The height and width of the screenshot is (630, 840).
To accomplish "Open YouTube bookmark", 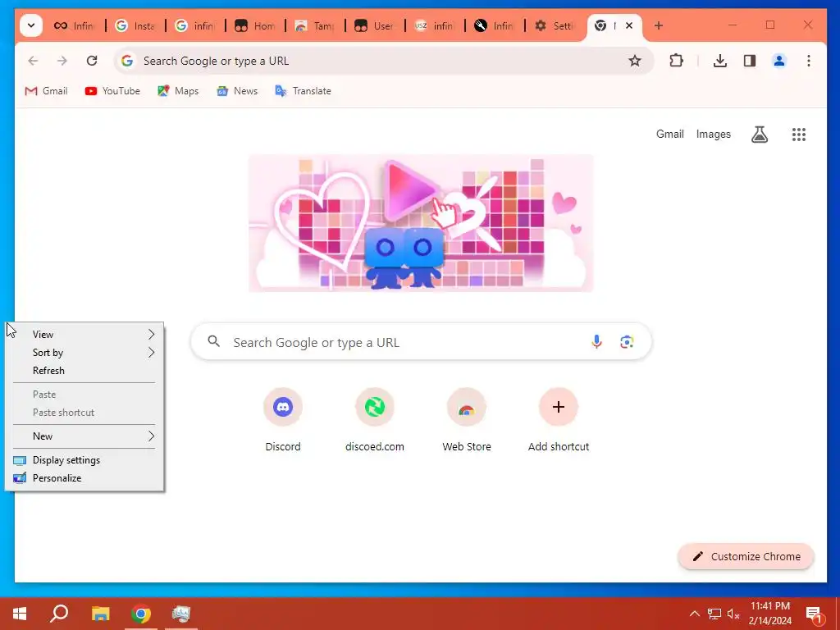I will 112,91.
